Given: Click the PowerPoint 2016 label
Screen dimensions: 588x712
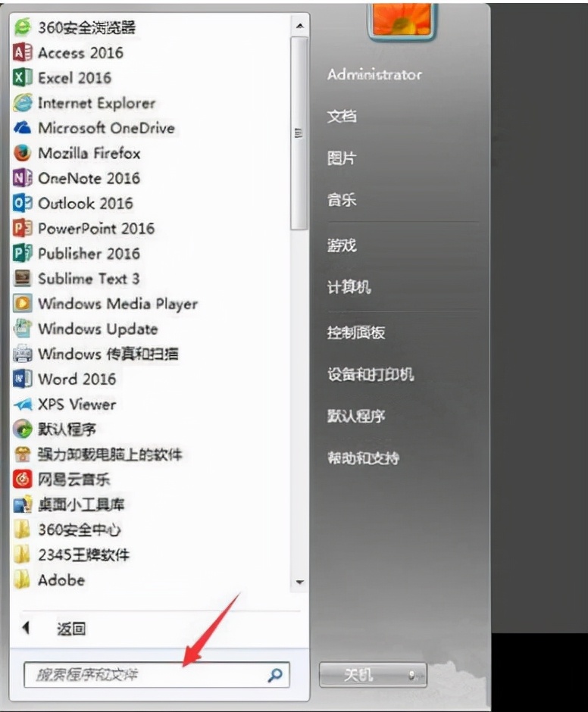Looking at the screenshot, I should pos(96,229).
